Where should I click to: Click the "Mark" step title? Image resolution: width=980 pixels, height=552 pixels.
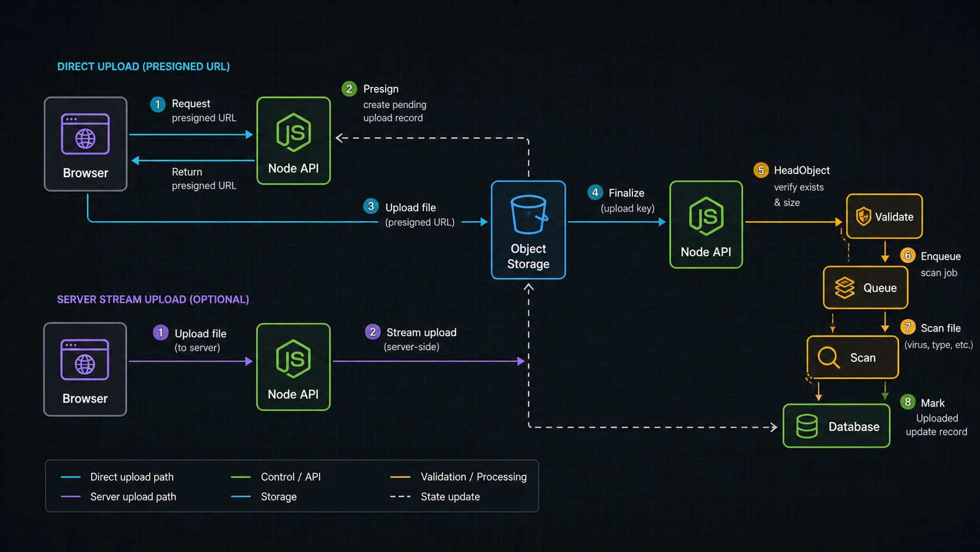(x=933, y=403)
